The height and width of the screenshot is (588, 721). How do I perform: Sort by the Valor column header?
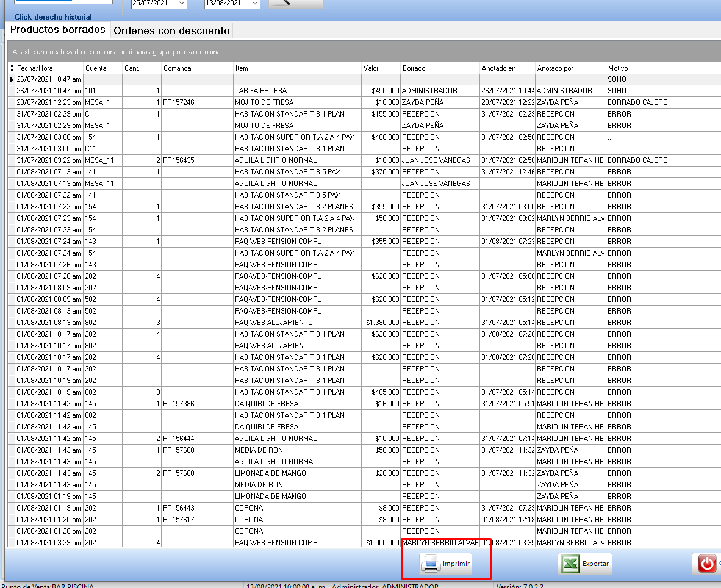[380, 68]
